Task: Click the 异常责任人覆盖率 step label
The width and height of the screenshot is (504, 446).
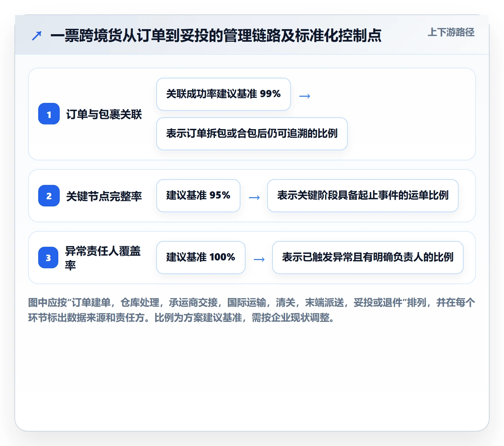Action: [103, 258]
